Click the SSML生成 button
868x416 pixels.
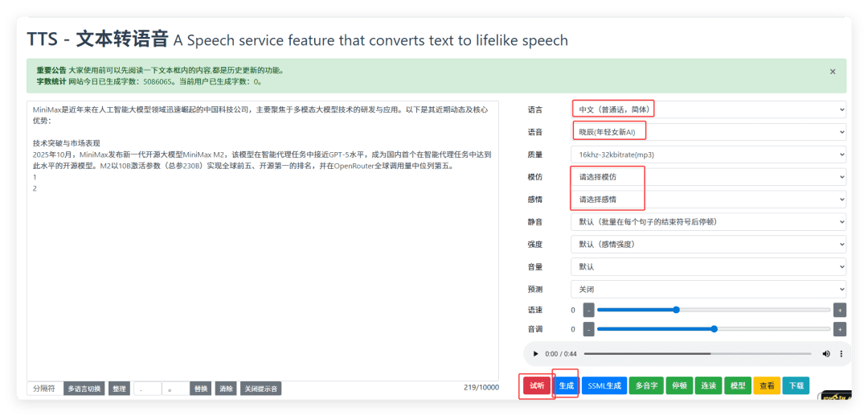tap(604, 385)
